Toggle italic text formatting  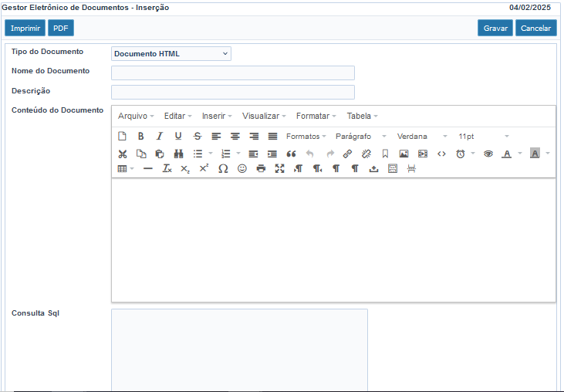coord(160,137)
